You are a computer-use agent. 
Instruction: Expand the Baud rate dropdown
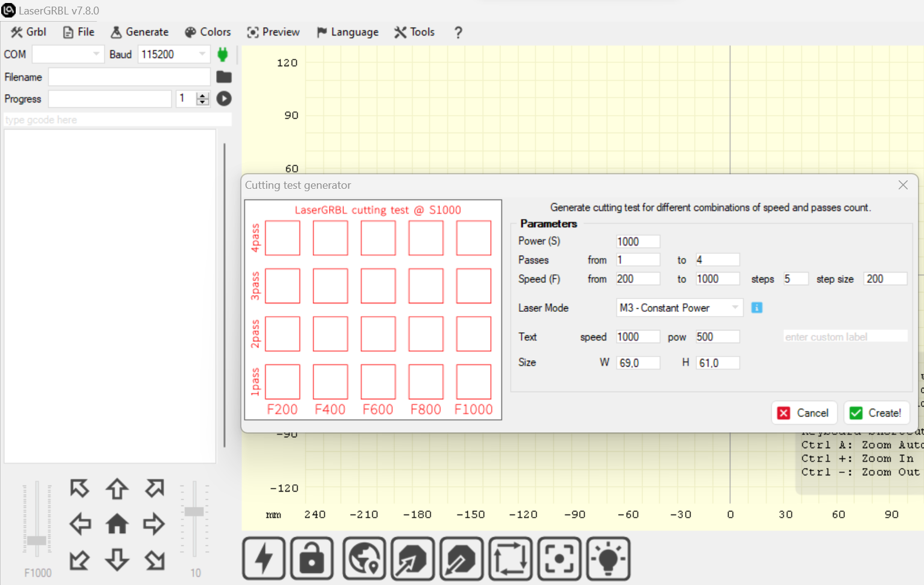tap(202, 54)
